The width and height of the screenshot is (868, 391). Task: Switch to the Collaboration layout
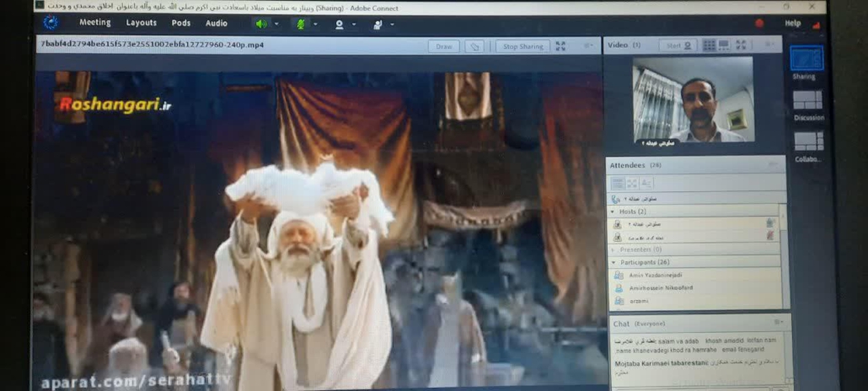[808, 147]
